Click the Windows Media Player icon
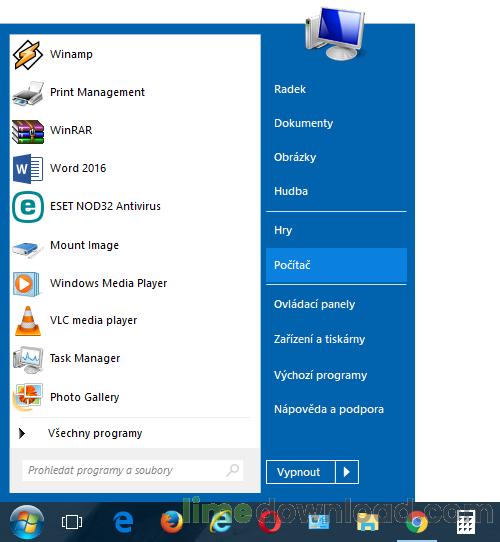 click(x=26, y=284)
